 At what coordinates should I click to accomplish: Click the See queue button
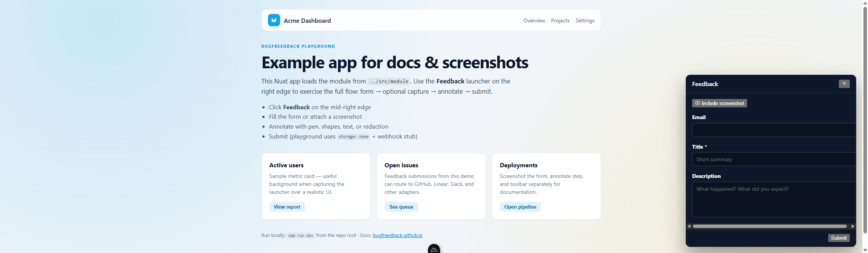(401, 207)
